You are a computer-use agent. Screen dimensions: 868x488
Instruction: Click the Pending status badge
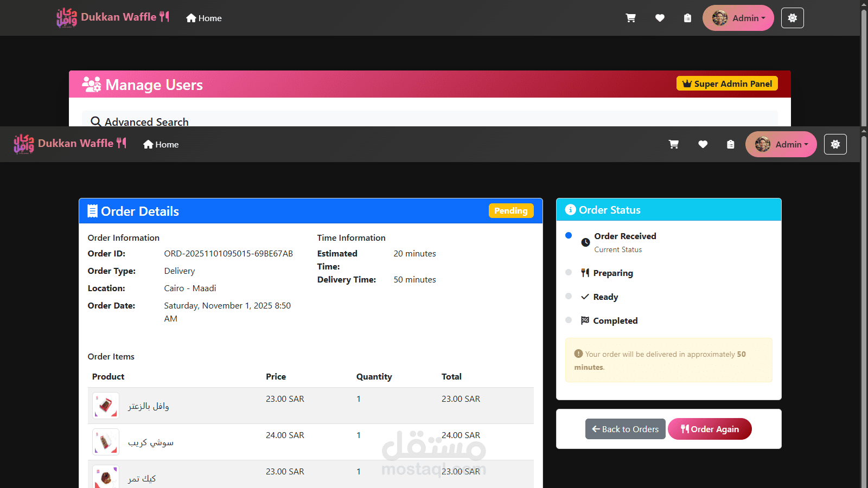click(x=511, y=210)
